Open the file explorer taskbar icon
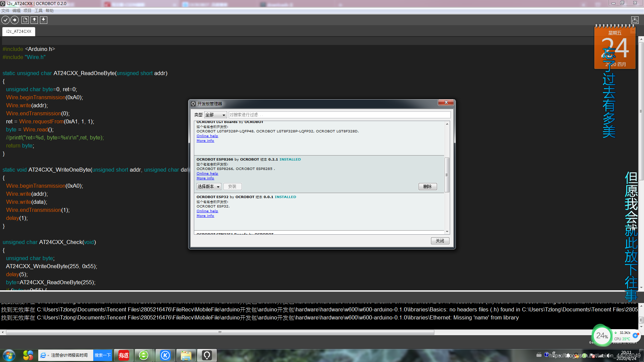The image size is (644, 362). pyautogui.click(x=186, y=355)
